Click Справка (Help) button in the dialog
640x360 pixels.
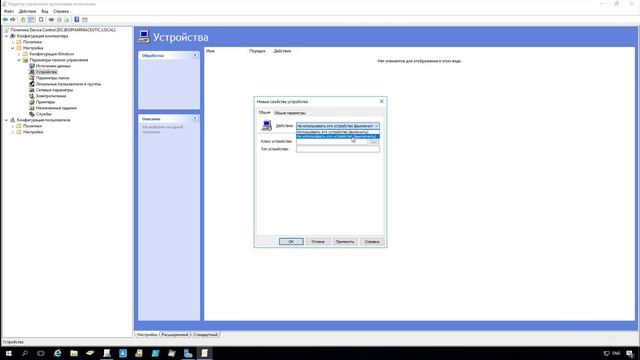(x=372, y=242)
